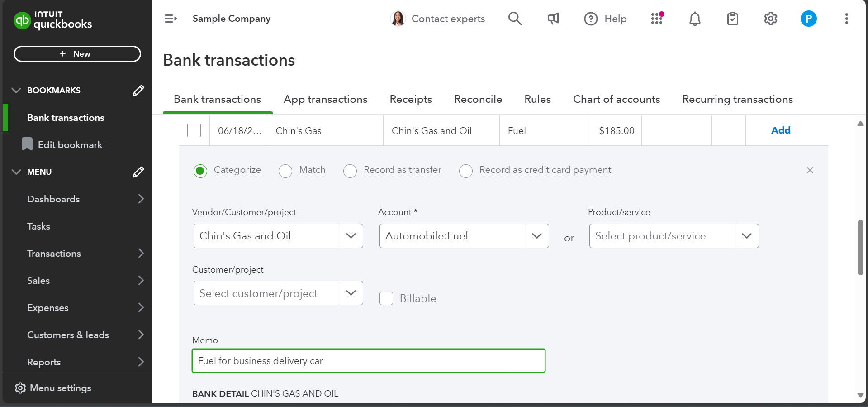Viewport: 868px width, 407px height.
Task: Go to the Chart of accounts tab
Action: (616, 99)
